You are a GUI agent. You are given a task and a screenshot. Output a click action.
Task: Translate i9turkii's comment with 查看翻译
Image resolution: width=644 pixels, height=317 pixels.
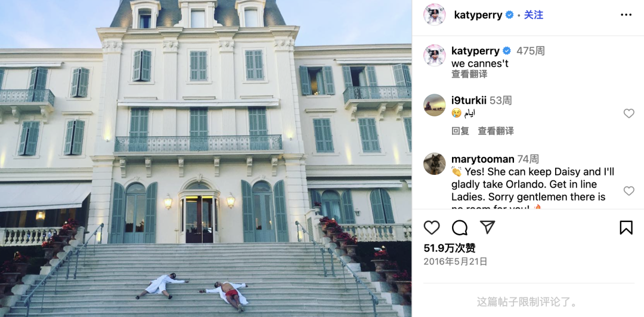click(x=496, y=131)
